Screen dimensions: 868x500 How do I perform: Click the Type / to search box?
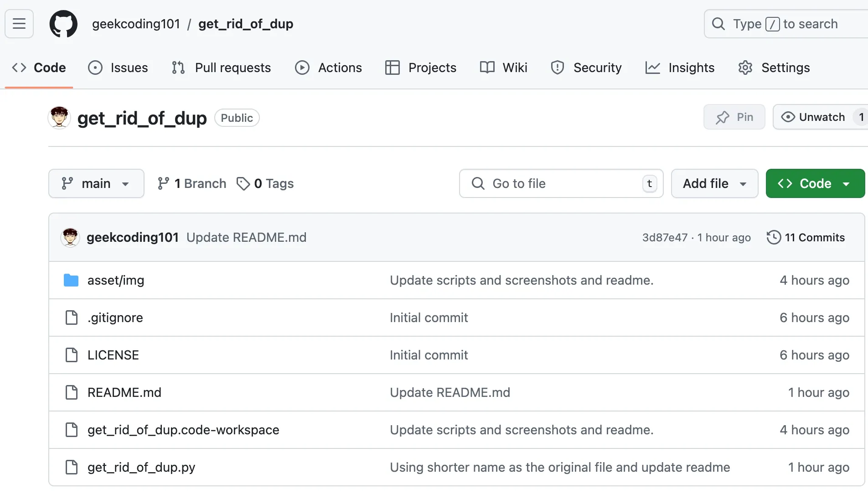pos(785,24)
